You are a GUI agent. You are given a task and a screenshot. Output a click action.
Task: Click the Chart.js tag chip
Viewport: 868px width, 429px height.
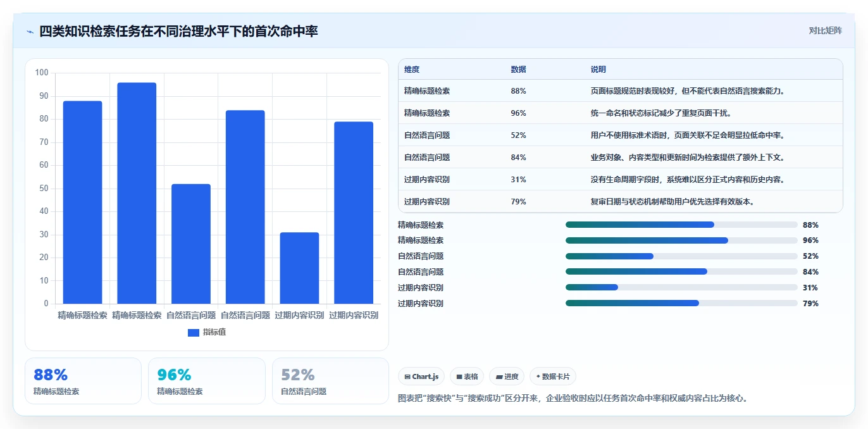coord(421,376)
